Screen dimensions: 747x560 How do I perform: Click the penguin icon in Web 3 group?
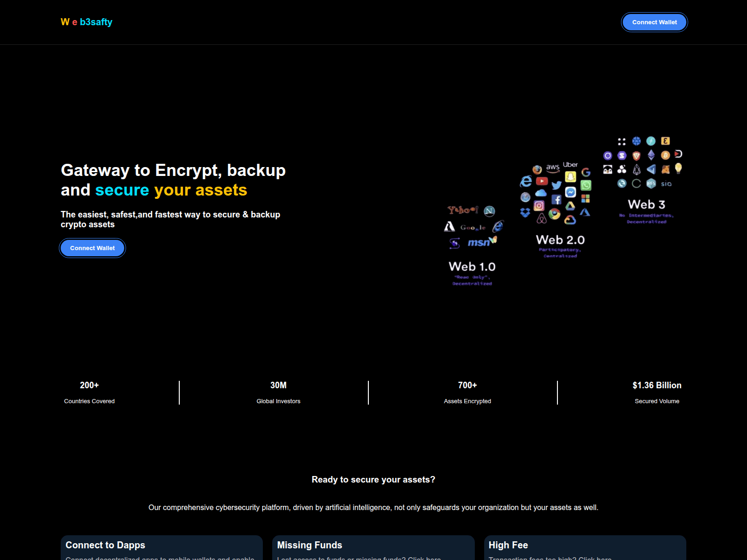[x=607, y=169]
